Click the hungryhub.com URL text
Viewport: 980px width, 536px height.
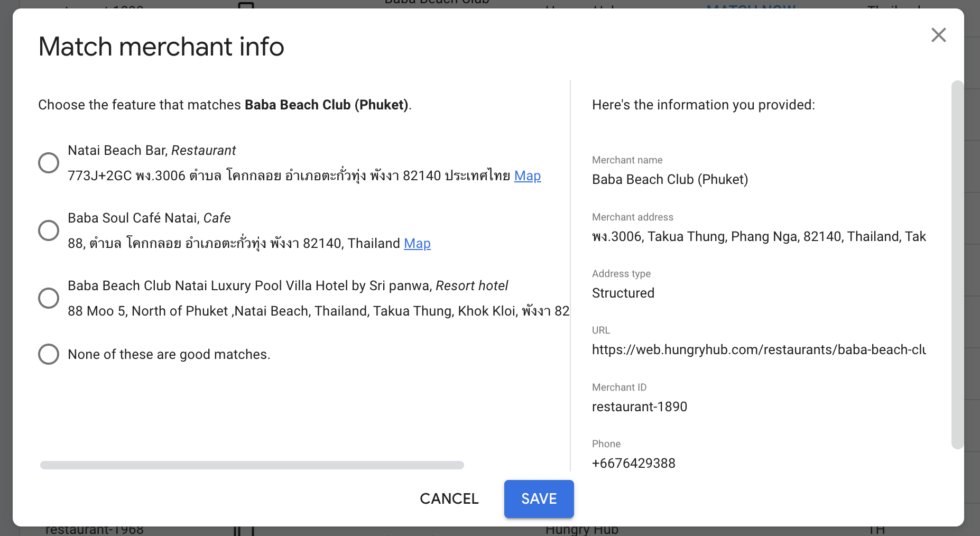(759, 349)
